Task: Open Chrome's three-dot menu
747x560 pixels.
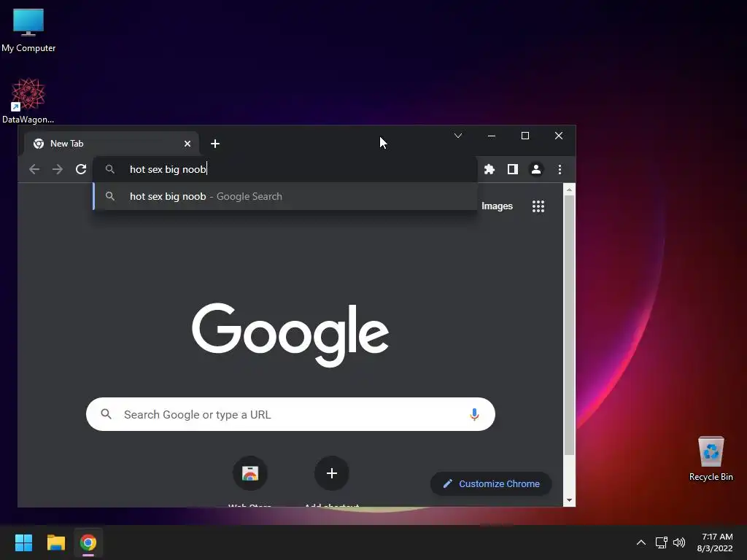Action: tap(560, 169)
